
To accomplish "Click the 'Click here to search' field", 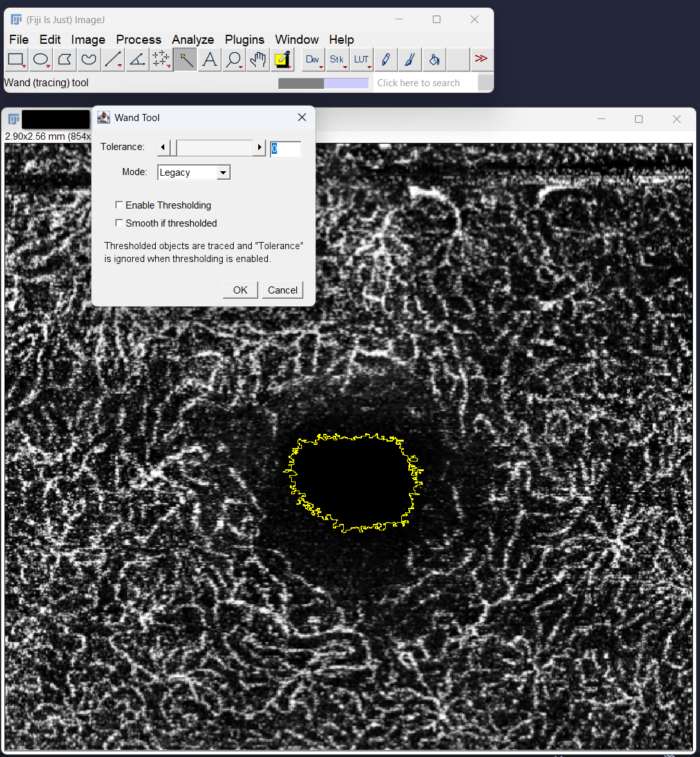I will coord(425,83).
